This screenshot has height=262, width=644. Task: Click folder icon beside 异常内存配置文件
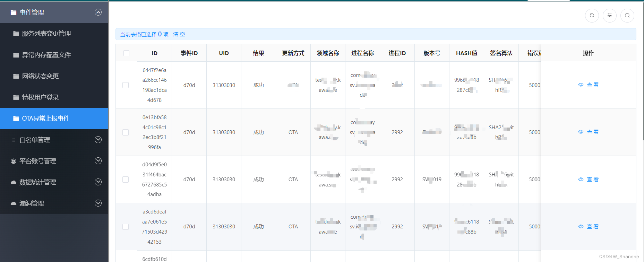[16, 55]
